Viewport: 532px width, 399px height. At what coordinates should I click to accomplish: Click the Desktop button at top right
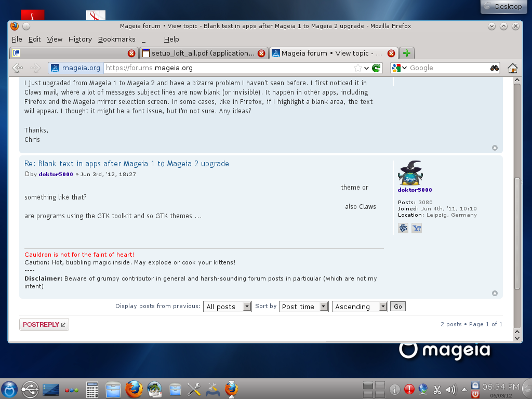click(x=503, y=6)
